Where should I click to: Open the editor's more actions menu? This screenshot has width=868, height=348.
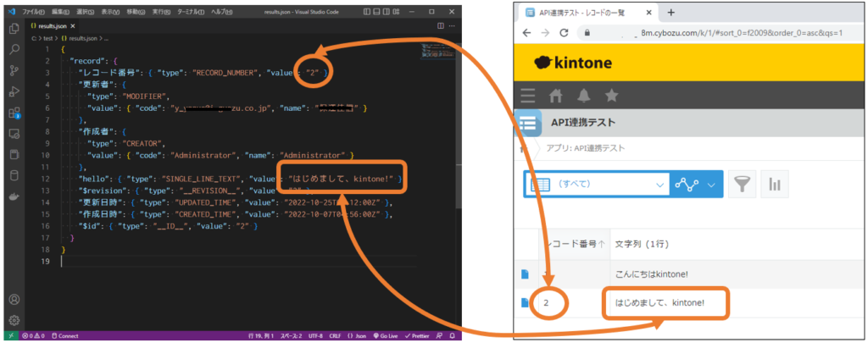click(x=453, y=26)
